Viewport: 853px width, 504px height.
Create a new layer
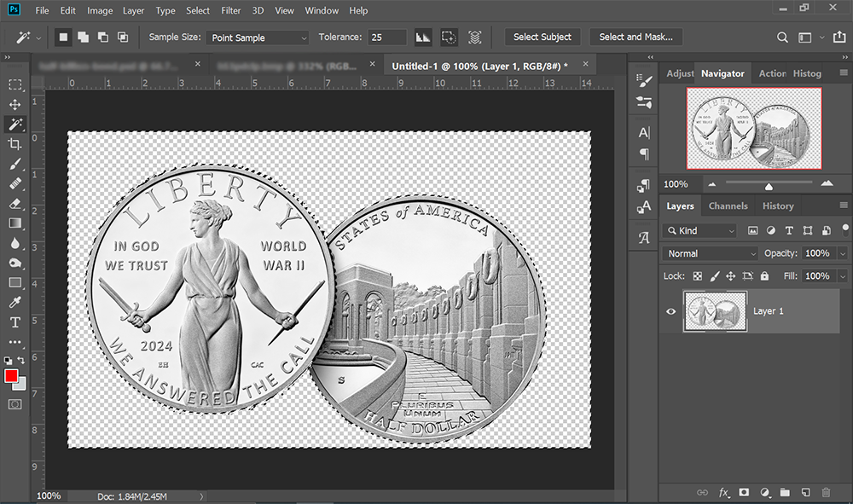[807, 492]
